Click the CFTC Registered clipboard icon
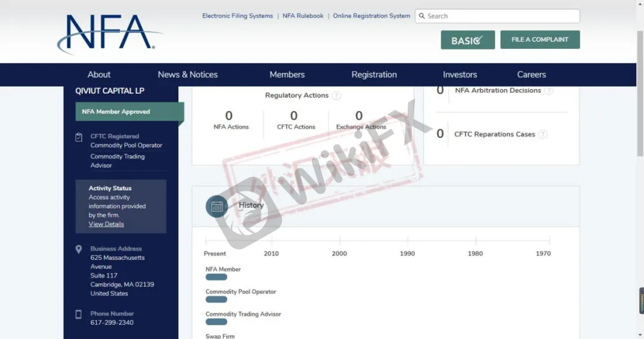Viewport: 644px width, 339px height. point(79,137)
